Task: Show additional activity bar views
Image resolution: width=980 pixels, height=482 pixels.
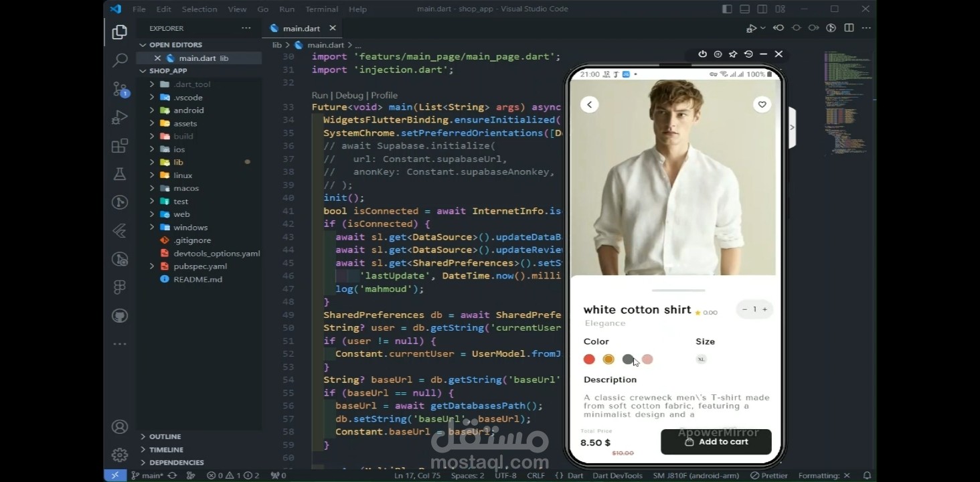Action: 120,343
